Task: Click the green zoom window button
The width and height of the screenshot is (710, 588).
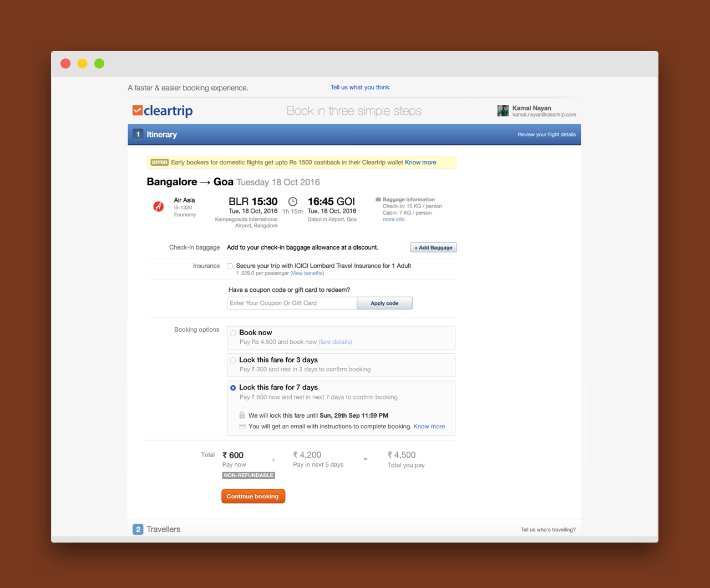Action: [x=99, y=64]
